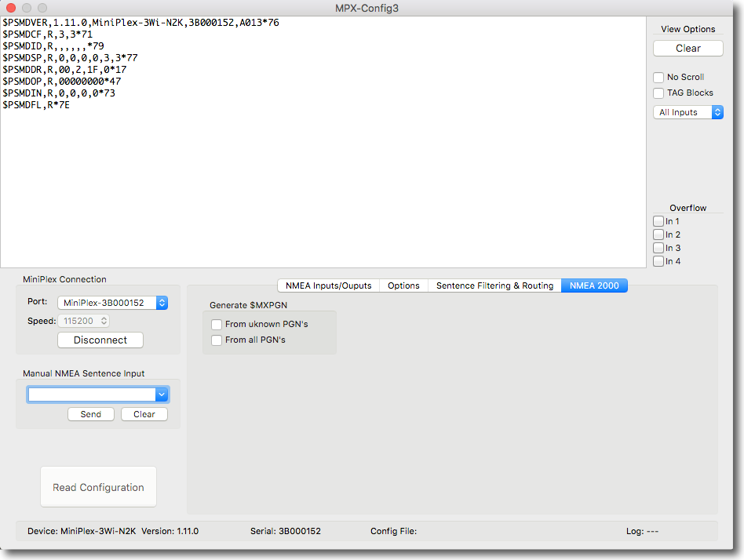The image size is (744, 560).
Task: Click the $PSMDIN,R,0,0,0,0*73 log line
Action: pos(59,93)
